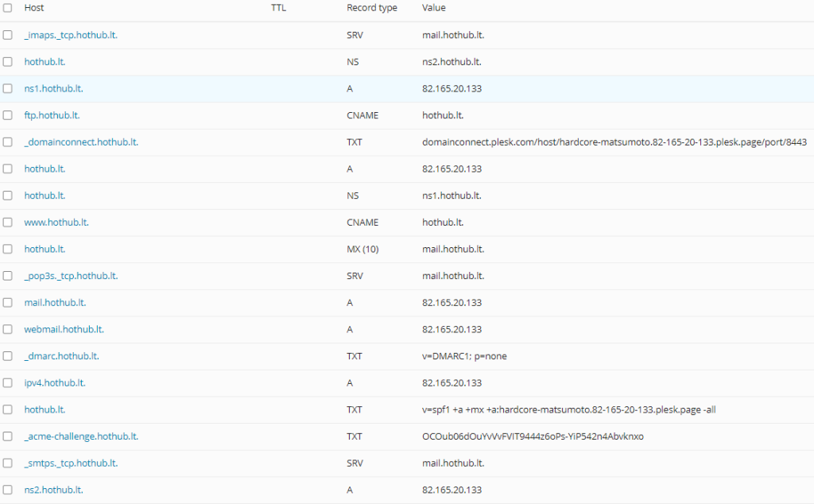
Task: Open mail.hothub.lt. host link in the A record row
Action: pos(55,303)
